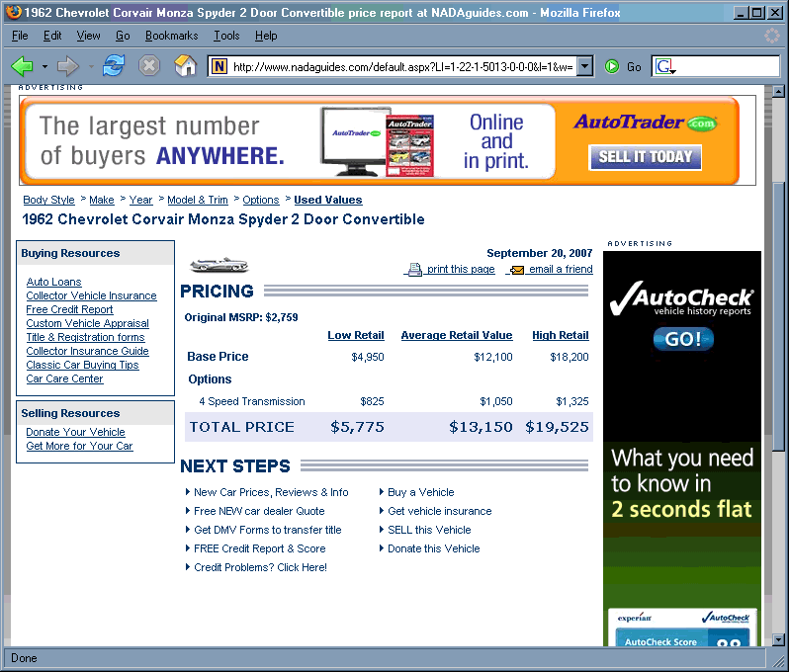Open Credit Problems? Click Here! link

(260, 567)
